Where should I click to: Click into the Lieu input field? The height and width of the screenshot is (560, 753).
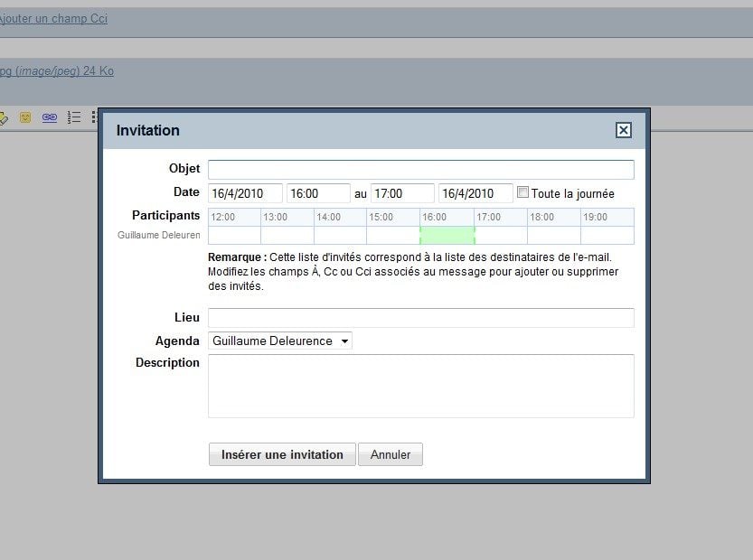coord(420,318)
